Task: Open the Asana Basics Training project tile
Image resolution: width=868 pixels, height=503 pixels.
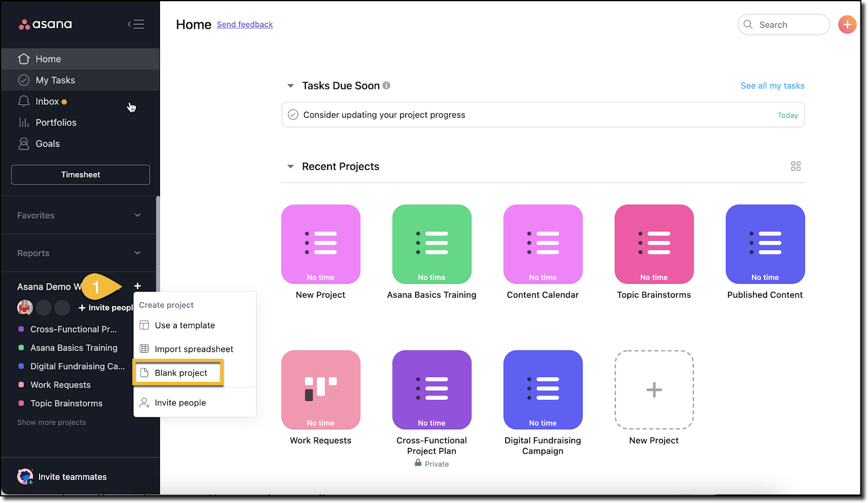Action: pyautogui.click(x=432, y=244)
